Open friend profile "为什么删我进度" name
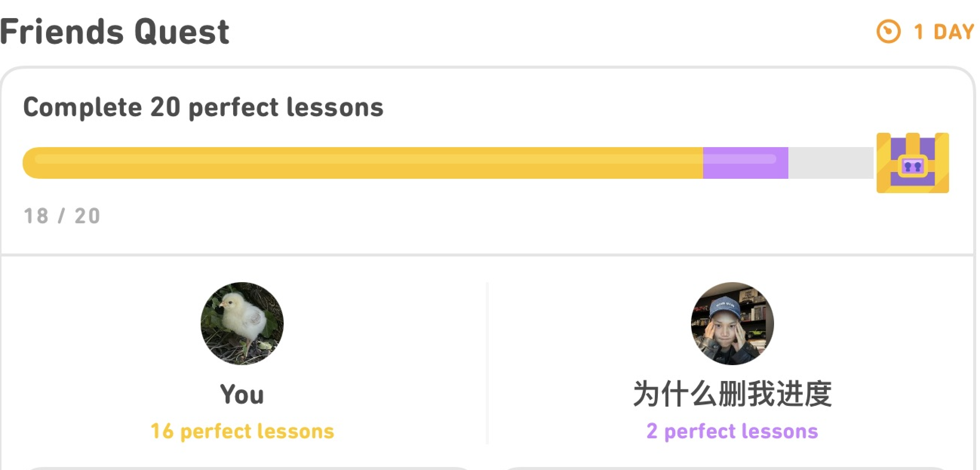 [x=732, y=394]
